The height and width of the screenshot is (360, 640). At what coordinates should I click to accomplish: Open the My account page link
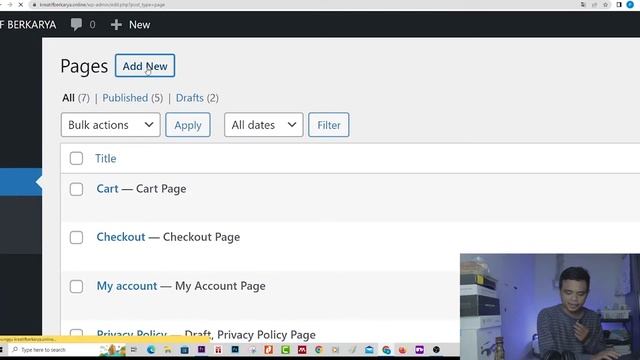127,286
